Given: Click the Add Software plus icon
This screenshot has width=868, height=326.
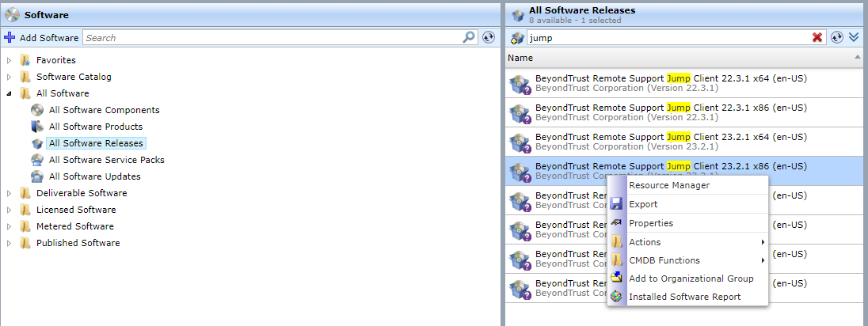Looking at the screenshot, I should click(x=10, y=38).
